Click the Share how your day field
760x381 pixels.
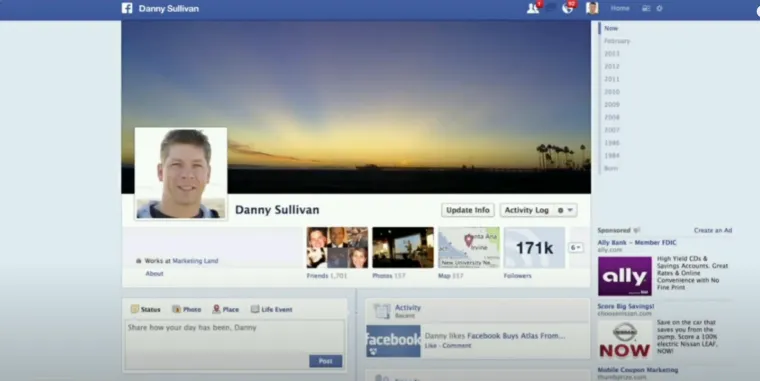(235, 344)
